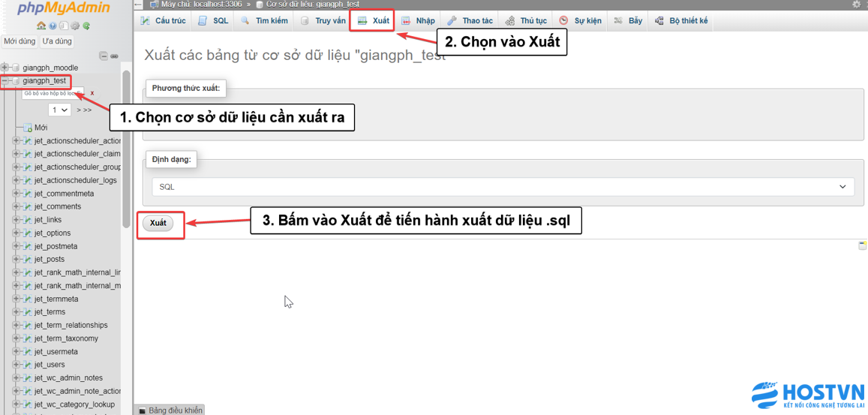Image resolution: width=868 pixels, height=415 pixels.
Task: Open Bảng điều khiển console bar
Action: click(x=170, y=410)
